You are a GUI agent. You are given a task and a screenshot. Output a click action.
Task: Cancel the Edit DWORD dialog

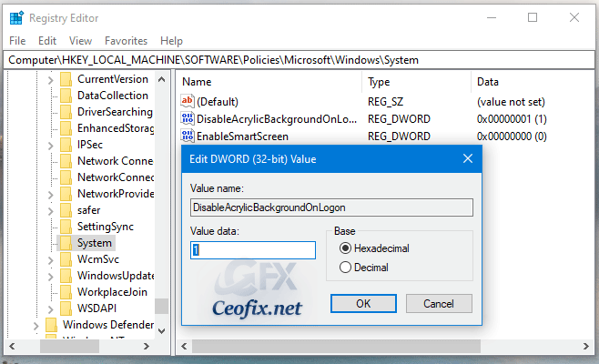[x=439, y=304]
